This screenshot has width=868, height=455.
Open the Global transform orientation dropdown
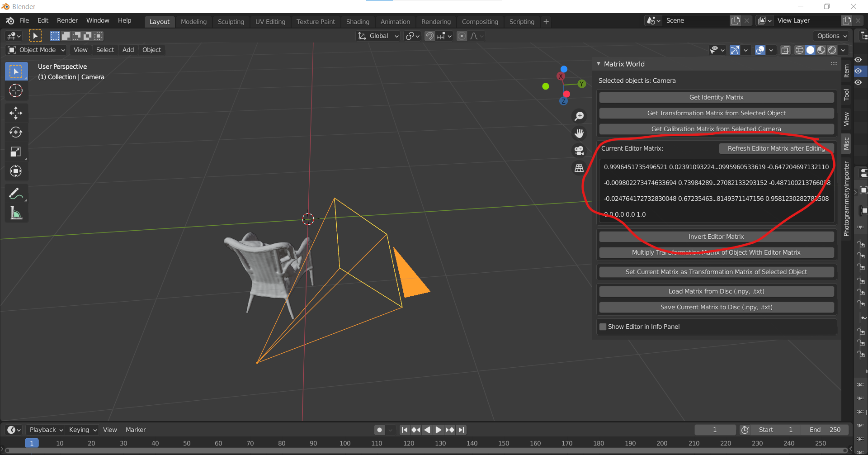pyautogui.click(x=378, y=36)
